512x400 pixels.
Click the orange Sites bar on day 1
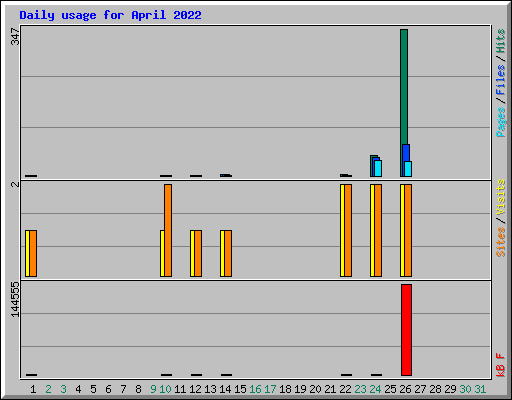pos(33,253)
